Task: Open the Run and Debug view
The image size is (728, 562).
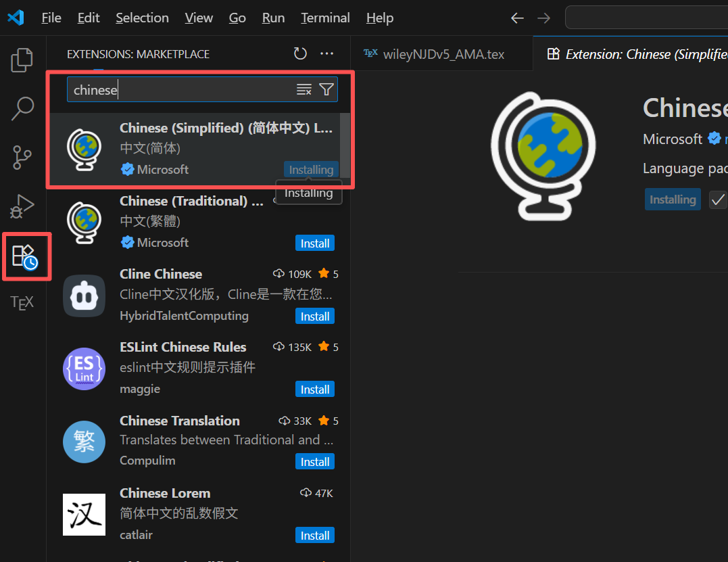Action: pyautogui.click(x=22, y=206)
